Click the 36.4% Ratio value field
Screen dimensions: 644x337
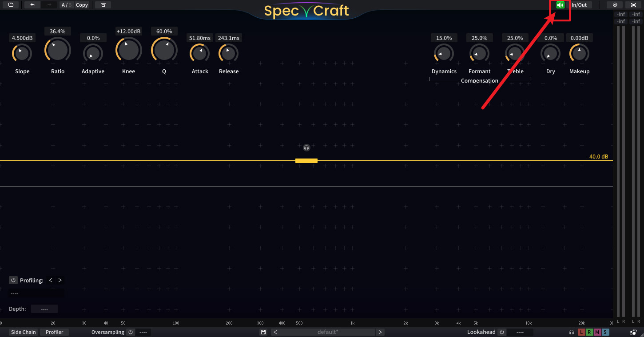tap(58, 32)
